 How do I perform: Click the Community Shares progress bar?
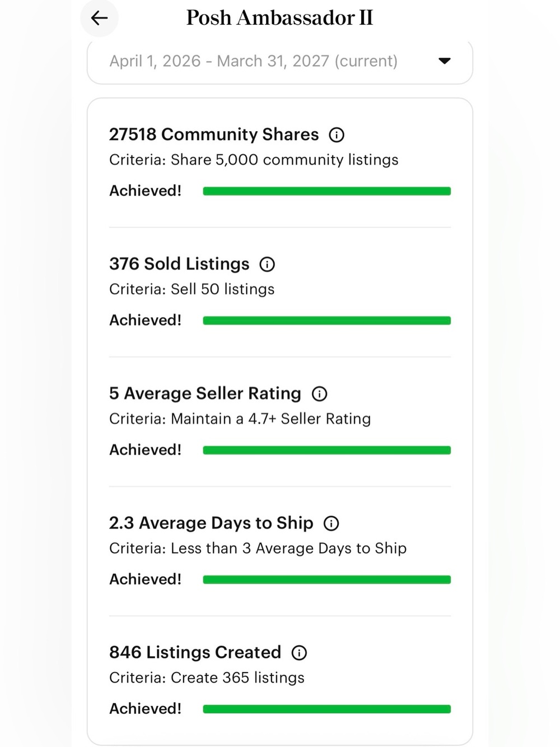point(327,191)
